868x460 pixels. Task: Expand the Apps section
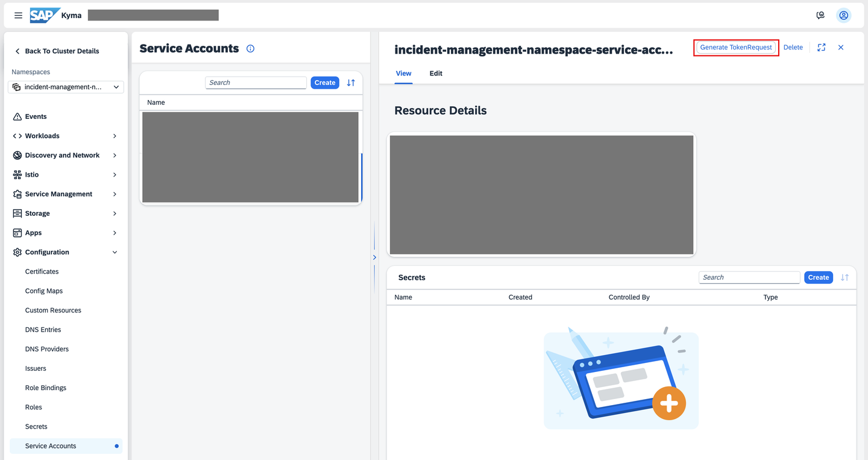(x=115, y=233)
